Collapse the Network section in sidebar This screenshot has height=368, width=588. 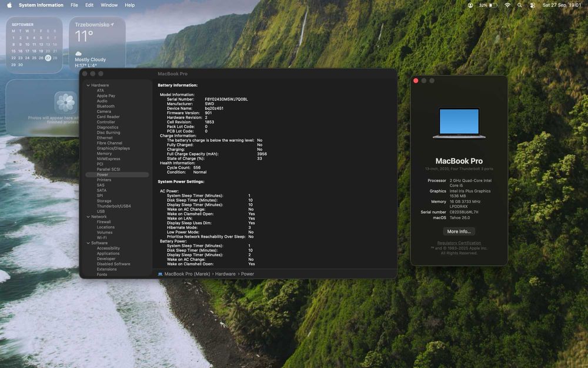pyautogui.click(x=88, y=217)
